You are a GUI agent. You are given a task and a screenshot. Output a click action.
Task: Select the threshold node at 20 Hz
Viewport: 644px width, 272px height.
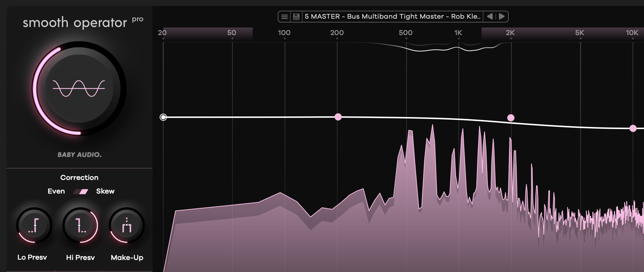coord(163,117)
